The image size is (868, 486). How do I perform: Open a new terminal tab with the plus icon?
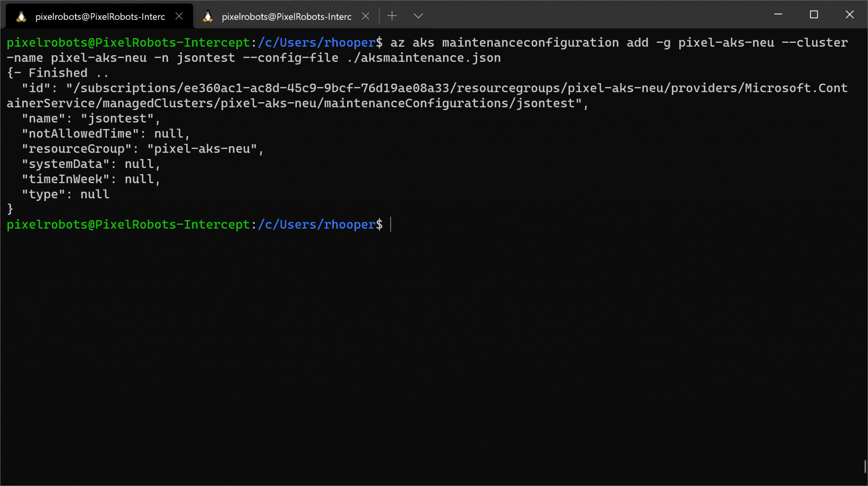point(392,15)
